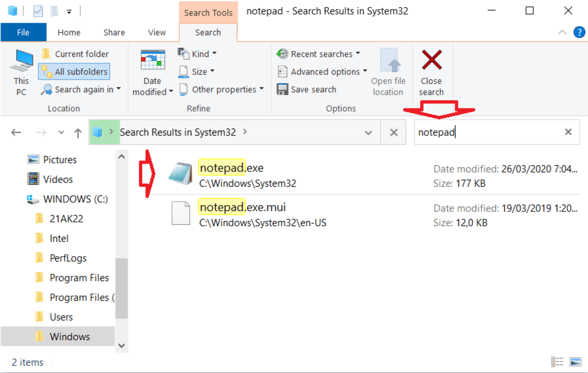Open Other properties dropdown
The width and height of the screenshot is (588, 373).
coord(221,90)
